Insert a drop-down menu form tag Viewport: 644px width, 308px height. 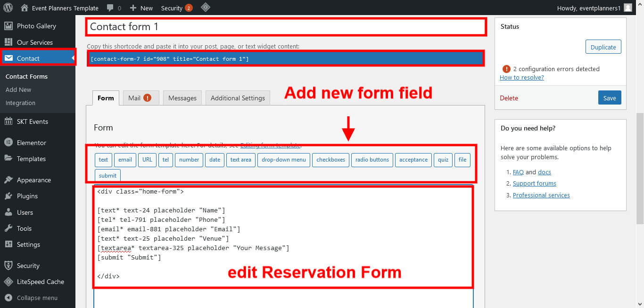(284, 160)
